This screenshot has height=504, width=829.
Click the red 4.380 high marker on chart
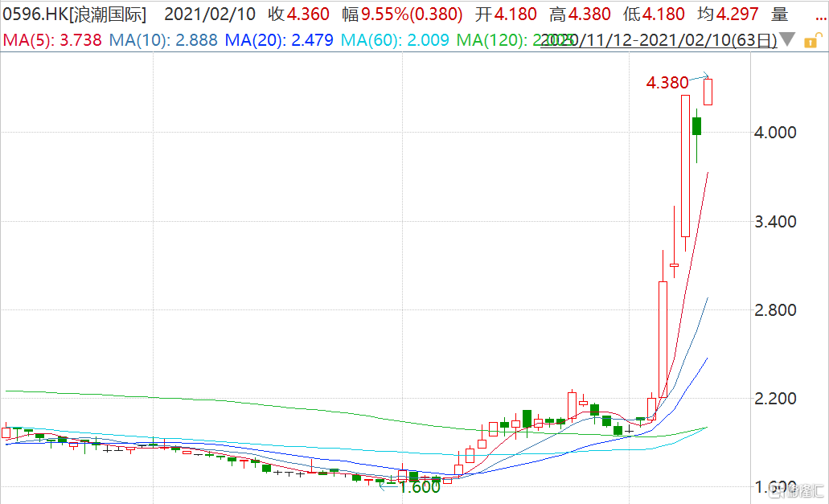pos(667,83)
